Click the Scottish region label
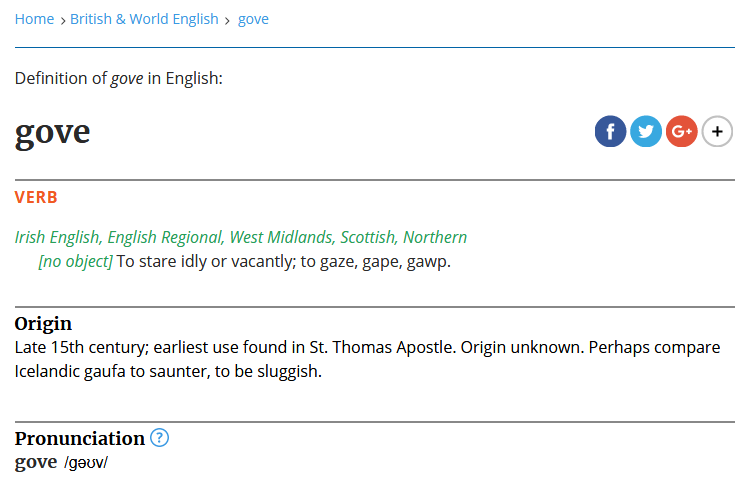 point(367,237)
